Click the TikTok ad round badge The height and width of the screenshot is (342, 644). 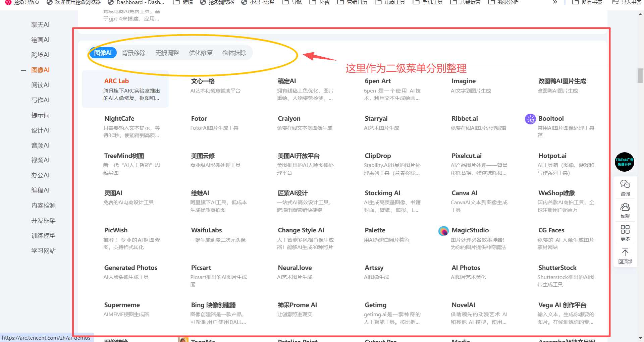pyautogui.click(x=624, y=162)
